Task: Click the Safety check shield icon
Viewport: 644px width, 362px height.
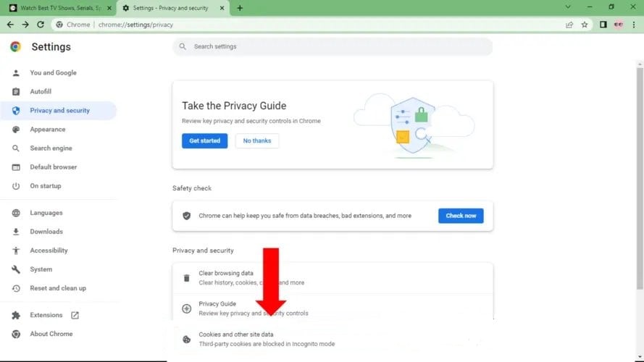Action: pyautogui.click(x=186, y=216)
